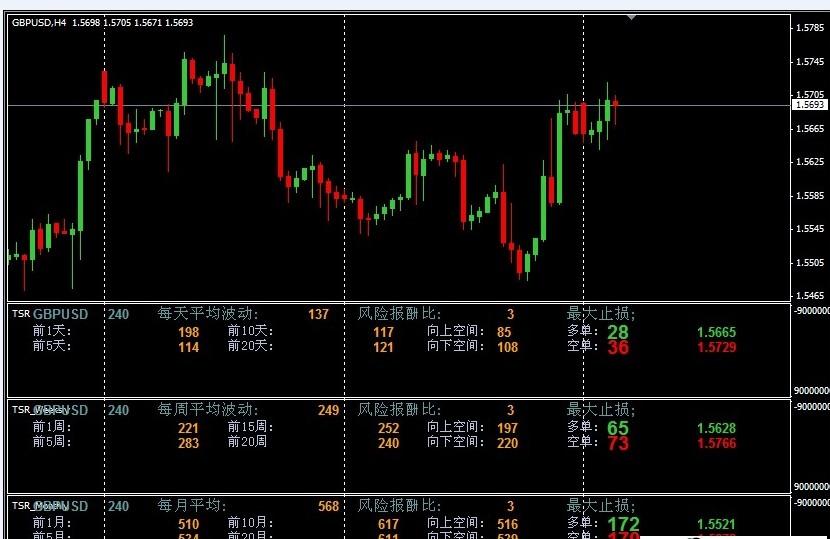Click the daily average value 137
This screenshot has height=539, width=830.
click(318, 314)
